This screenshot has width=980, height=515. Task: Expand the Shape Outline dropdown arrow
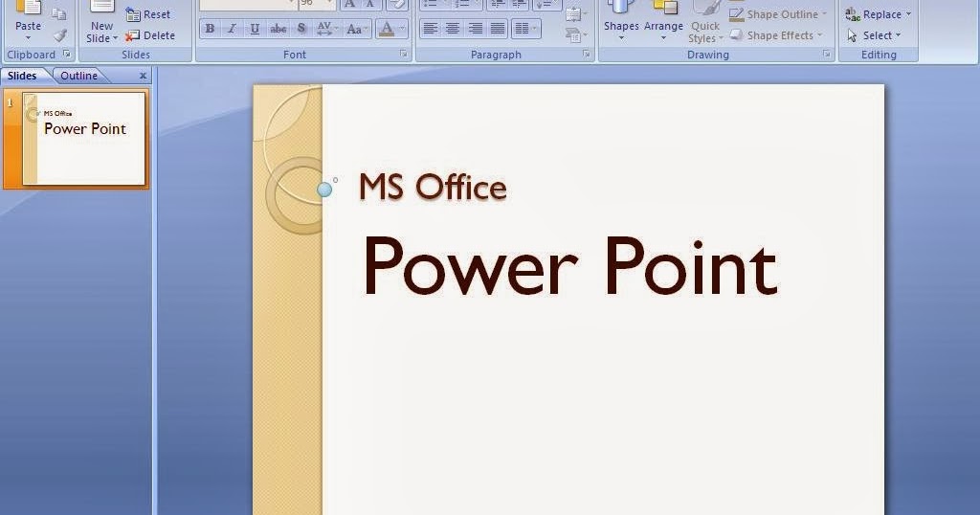coord(824,14)
